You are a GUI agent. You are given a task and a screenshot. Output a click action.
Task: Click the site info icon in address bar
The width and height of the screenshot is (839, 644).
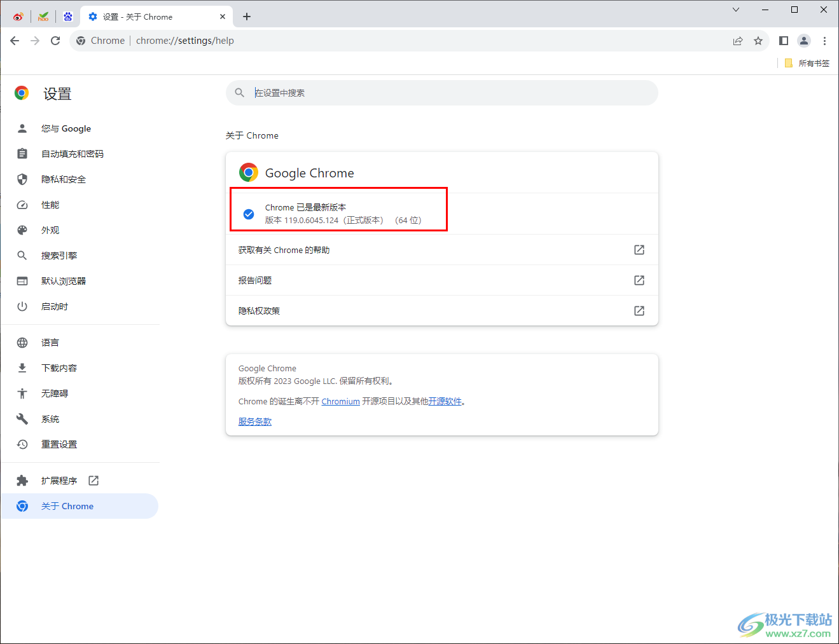[x=81, y=41]
